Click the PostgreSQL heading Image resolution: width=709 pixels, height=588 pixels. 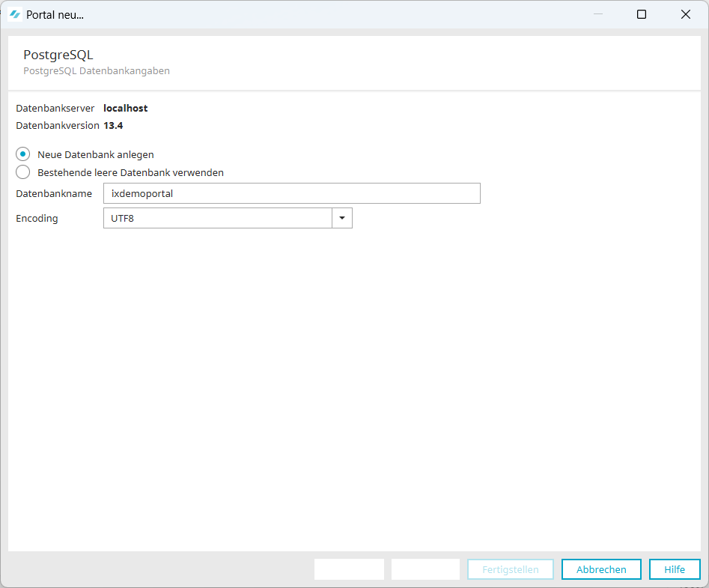point(58,55)
